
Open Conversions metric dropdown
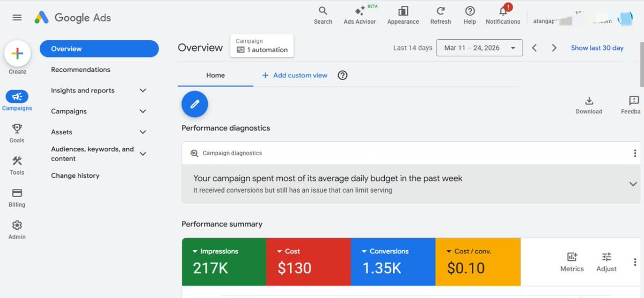coord(385,251)
